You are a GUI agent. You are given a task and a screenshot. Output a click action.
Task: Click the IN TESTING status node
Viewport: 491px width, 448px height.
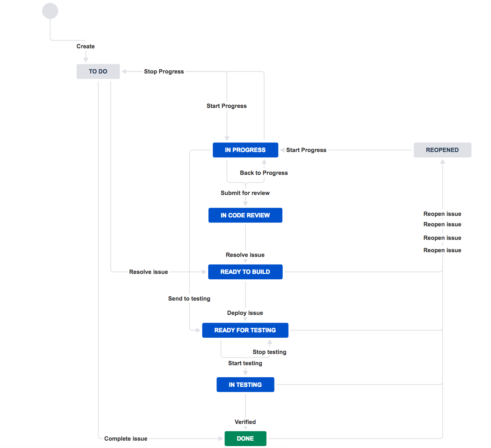[x=245, y=385]
